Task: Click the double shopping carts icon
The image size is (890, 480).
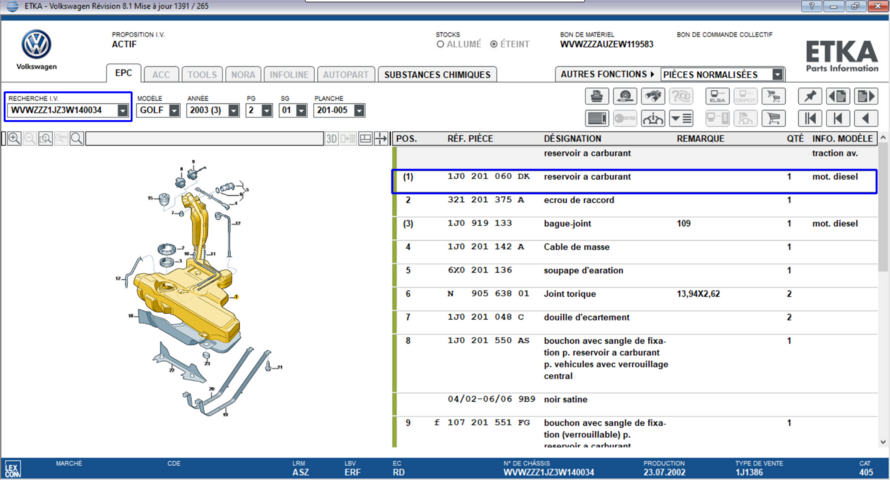Action: point(773,96)
